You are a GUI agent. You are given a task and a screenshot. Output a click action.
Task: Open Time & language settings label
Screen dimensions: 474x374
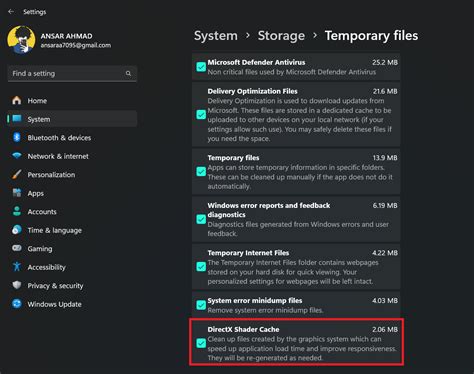click(x=54, y=230)
